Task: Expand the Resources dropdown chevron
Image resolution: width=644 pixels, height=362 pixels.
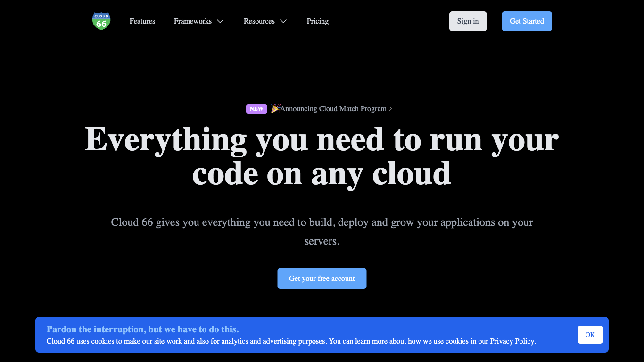Action: click(283, 21)
